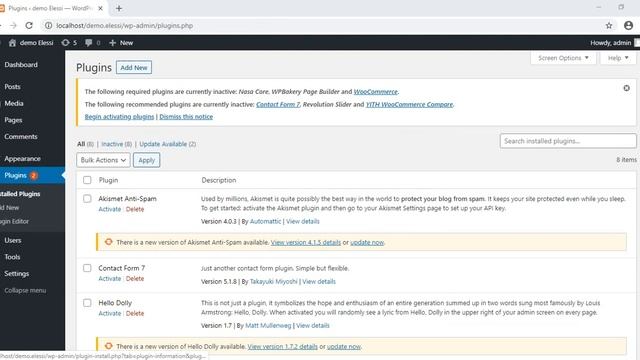Viewport: 640px width, 360px height.
Task: Reload the page with the browser refresh icon
Action: point(29,25)
